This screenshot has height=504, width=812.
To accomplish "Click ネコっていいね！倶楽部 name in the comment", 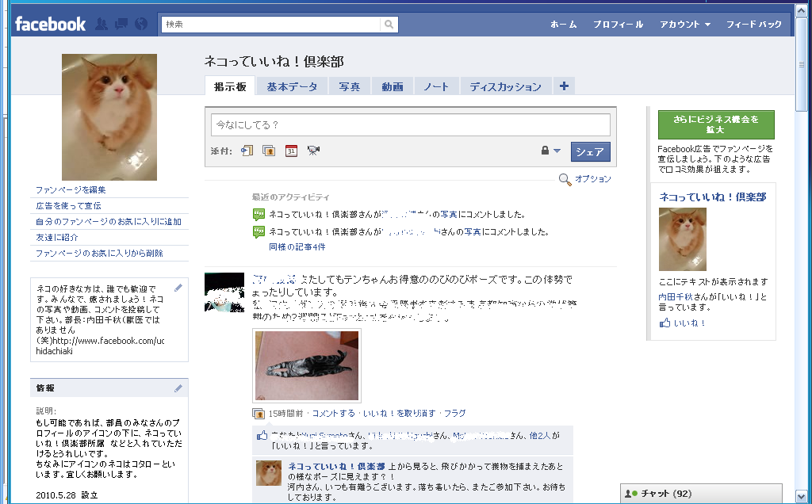I will 336,466.
